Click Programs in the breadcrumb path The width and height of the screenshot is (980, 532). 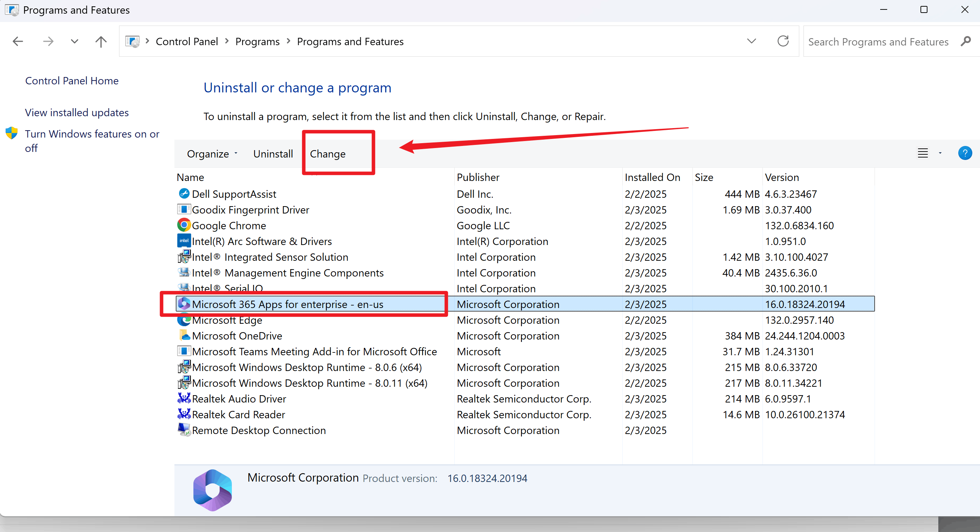257,41
